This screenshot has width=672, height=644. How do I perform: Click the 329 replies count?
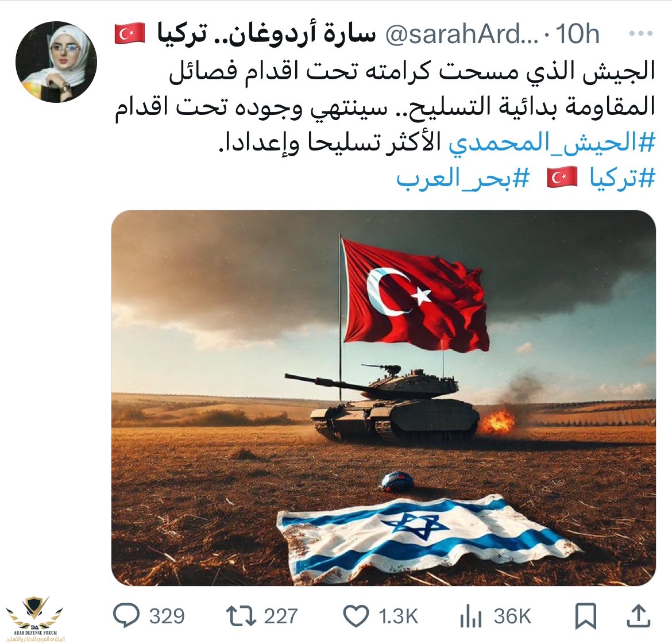(167, 616)
